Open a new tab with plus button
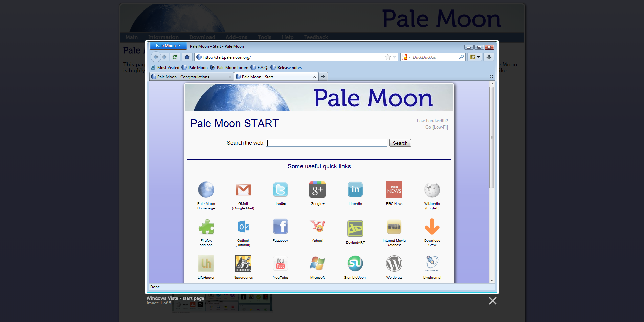The width and height of the screenshot is (644, 322). click(x=323, y=77)
